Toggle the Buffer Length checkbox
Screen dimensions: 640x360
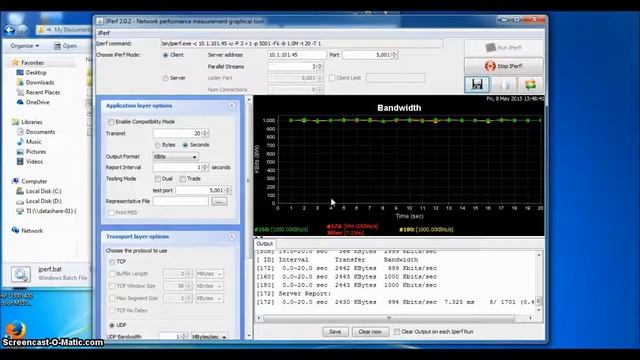(x=112, y=274)
